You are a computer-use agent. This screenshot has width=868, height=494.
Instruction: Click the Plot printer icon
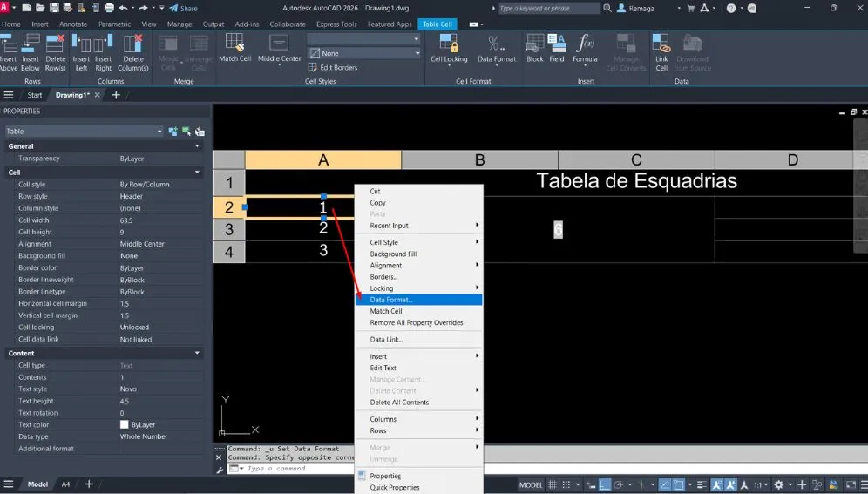point(109,8)
